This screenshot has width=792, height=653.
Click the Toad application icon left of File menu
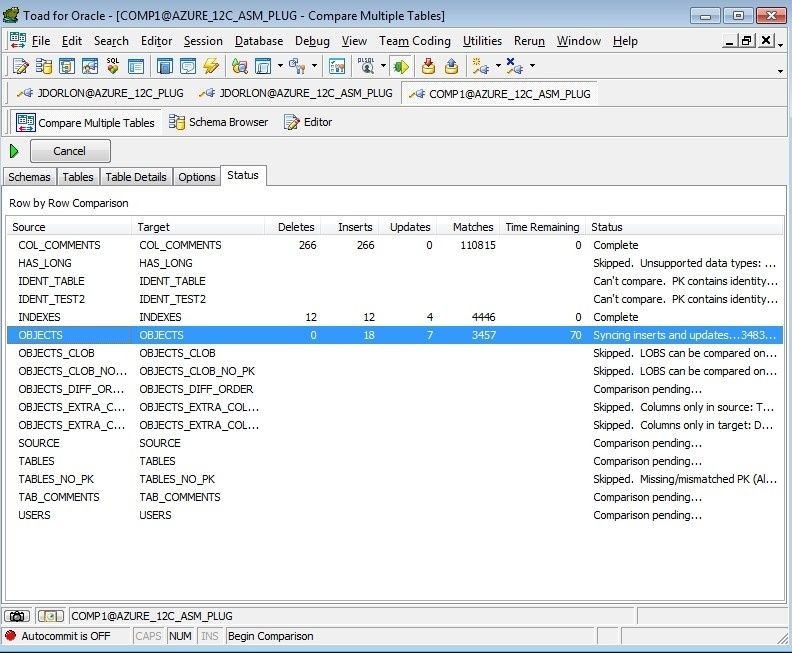[18, 40]
